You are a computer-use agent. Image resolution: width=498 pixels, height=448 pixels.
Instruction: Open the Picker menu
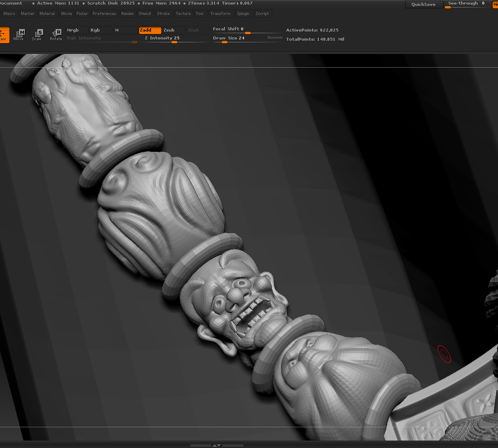(x=82, y=14)
